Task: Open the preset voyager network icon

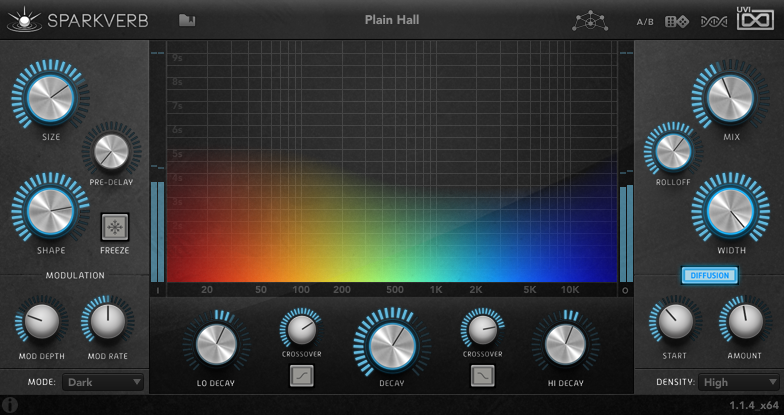Action: click(x=590, y=21)
